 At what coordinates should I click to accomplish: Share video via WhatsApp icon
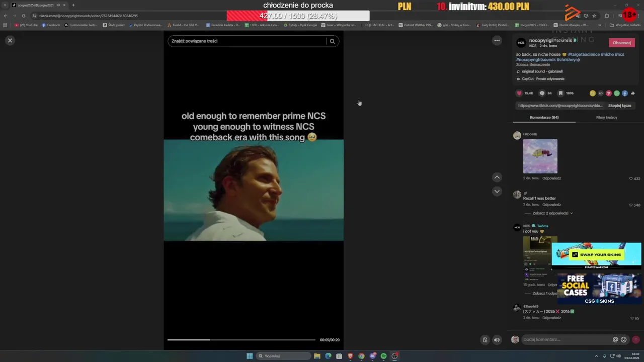616,93
